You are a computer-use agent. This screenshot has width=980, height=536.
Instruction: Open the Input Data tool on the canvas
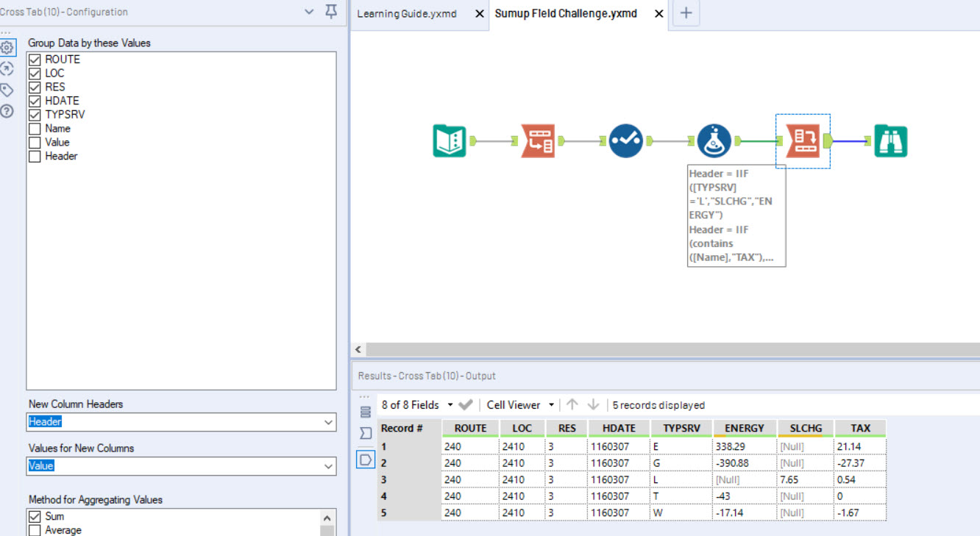pyautogui.click(x=450, y=140)
